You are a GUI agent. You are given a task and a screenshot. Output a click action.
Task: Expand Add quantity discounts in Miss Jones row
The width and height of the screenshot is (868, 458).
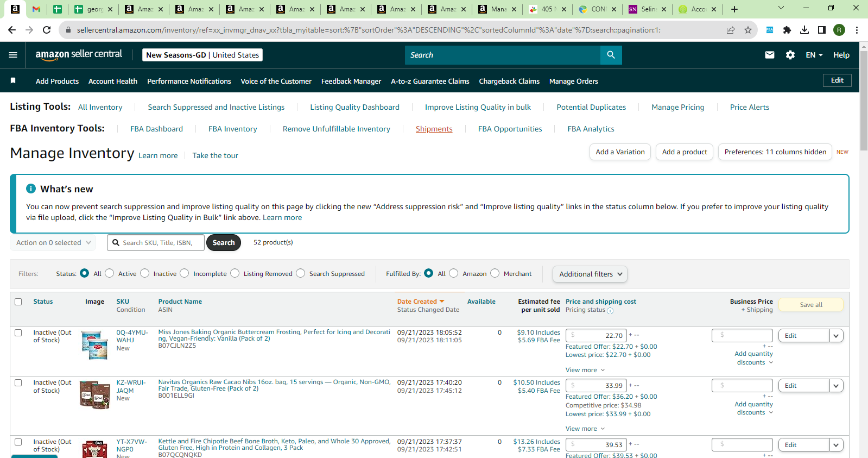754,358
